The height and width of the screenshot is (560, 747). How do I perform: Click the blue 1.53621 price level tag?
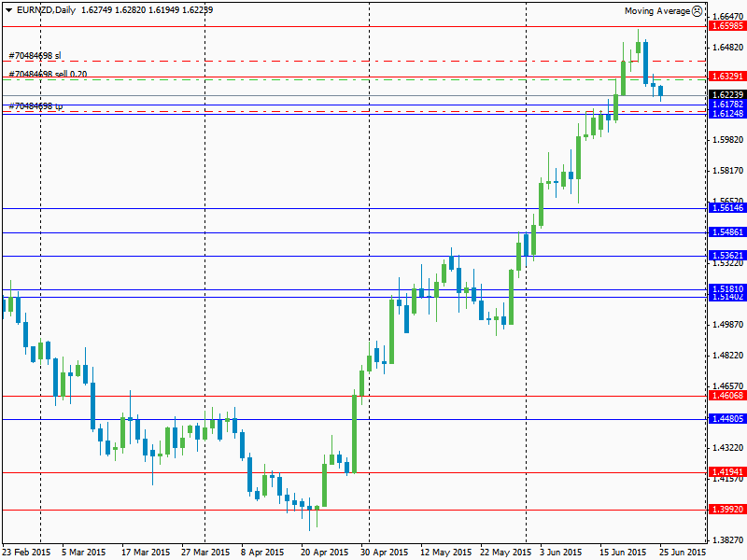pyautogui.click(x=727, y=255)
